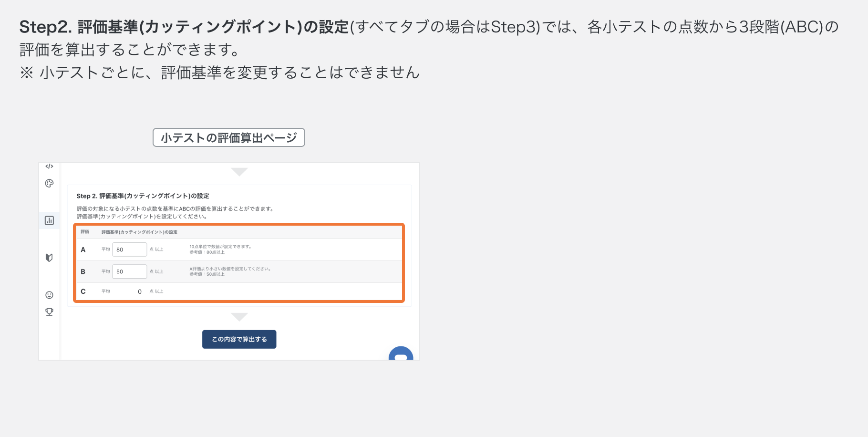Click the gray triangle below the grading table

click(239, 316)
